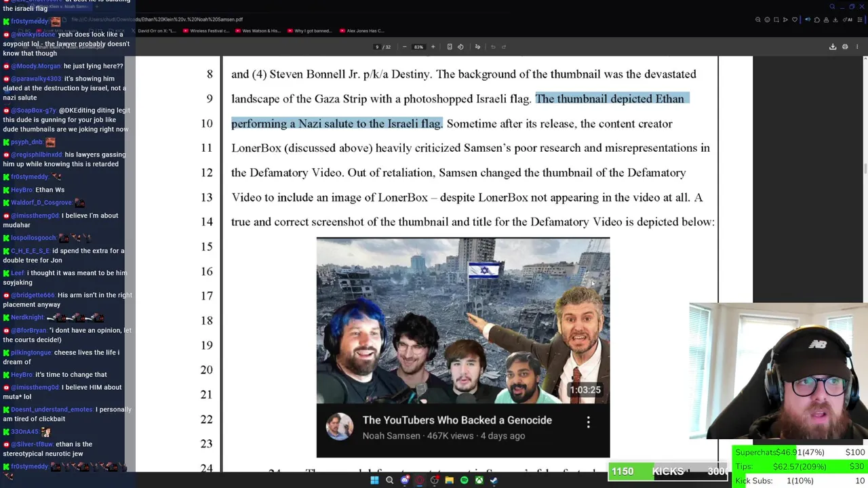Screen dimensions: 868x488
Task: Click Noah Samsen channel name text
Action: (391, 436)
